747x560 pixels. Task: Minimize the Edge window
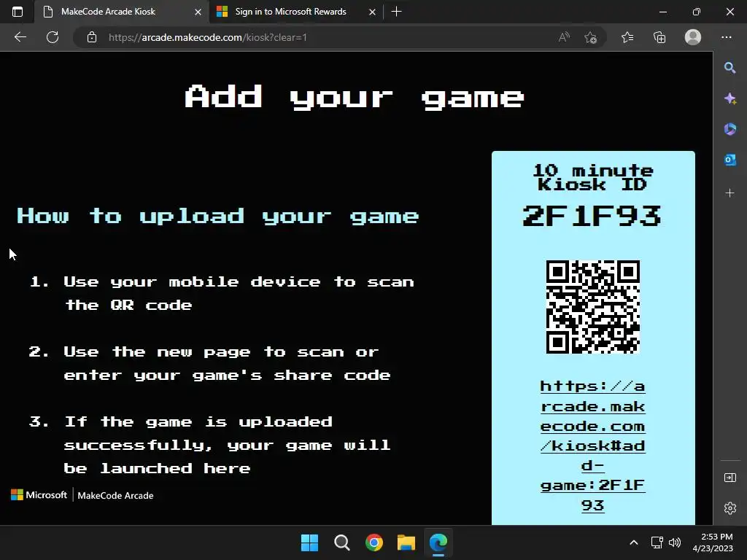[x=662, y=12]
